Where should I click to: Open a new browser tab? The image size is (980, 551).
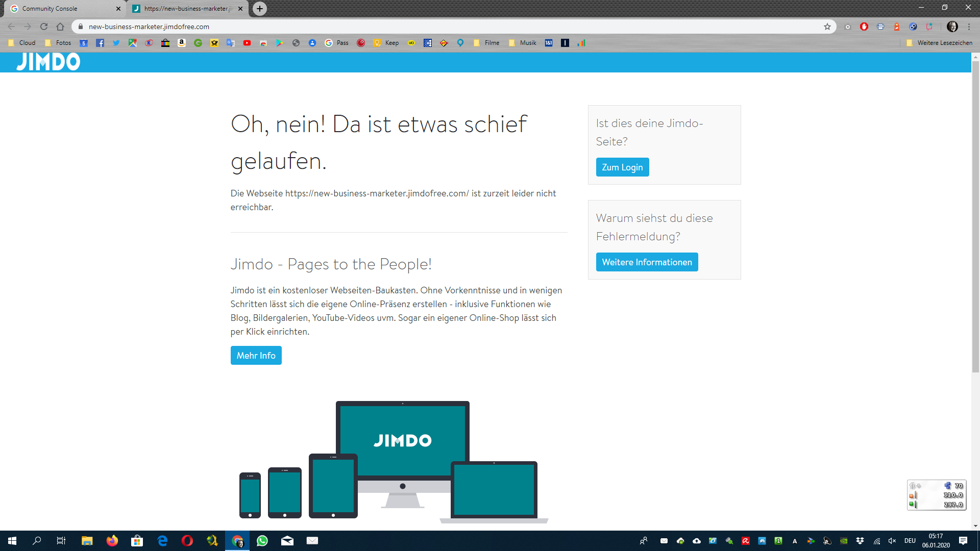point(260,9)
